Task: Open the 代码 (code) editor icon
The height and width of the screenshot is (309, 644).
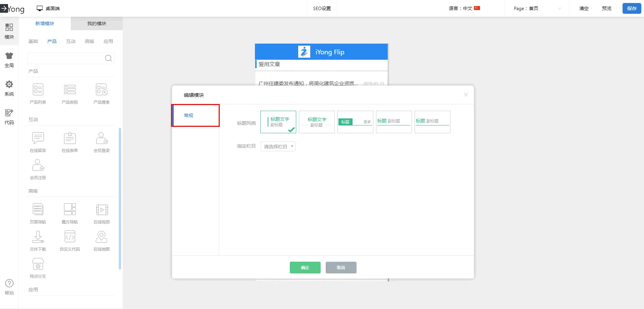Action: point(9,116)
